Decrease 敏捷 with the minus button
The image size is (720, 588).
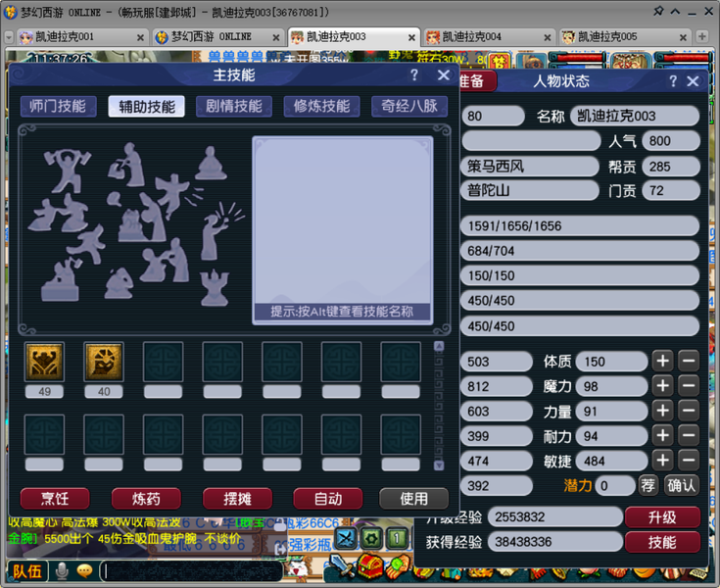[x=689, y=461]
